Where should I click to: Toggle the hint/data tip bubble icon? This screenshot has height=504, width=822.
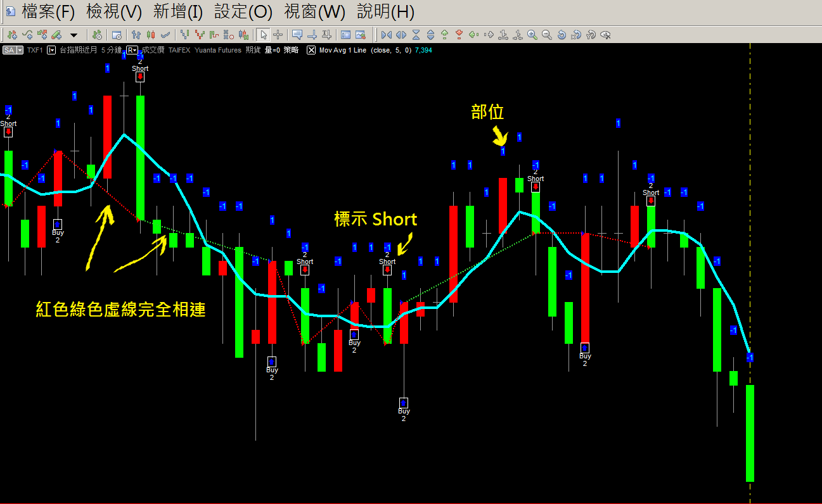coord(297,35)
